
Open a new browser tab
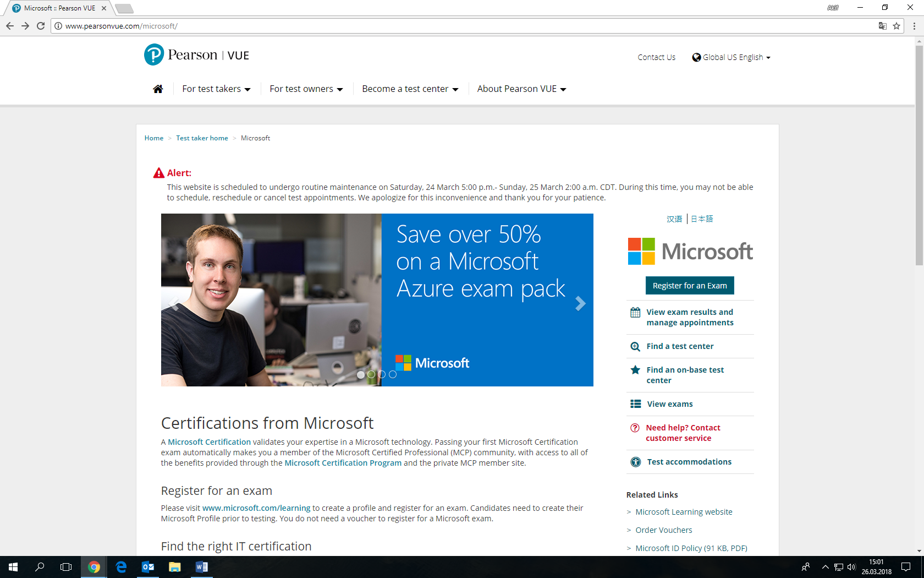coord(124,8)
